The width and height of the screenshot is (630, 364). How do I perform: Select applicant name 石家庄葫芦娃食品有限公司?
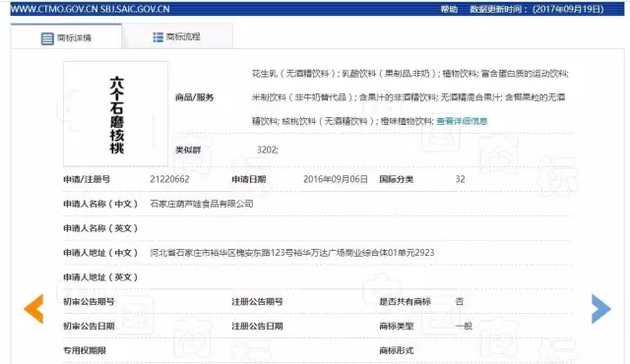[x=202, y=204]
